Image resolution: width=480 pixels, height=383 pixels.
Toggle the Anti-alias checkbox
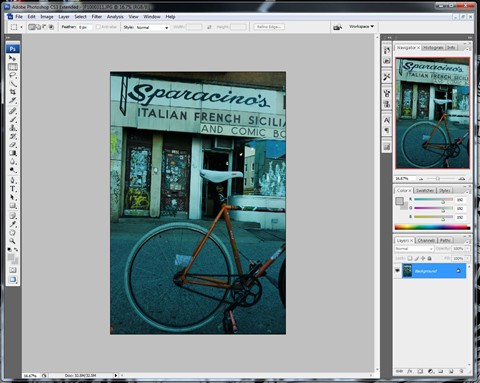pos(98,27)
